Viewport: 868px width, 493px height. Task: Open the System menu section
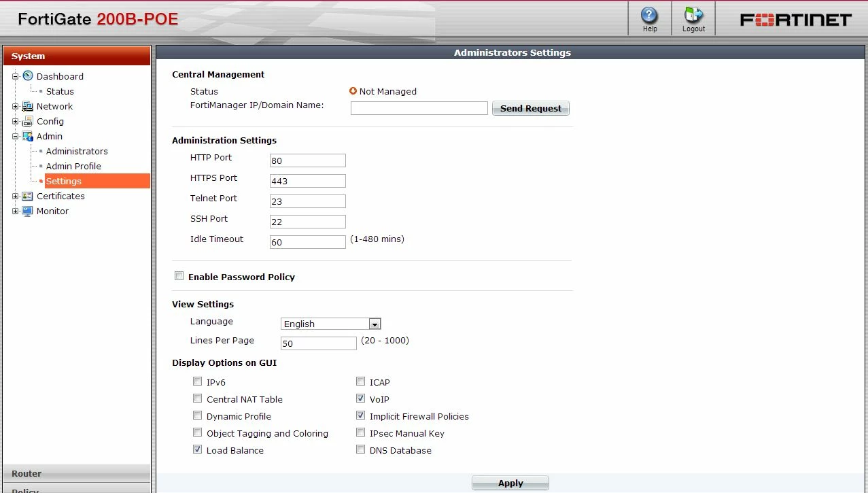[77, 56]
